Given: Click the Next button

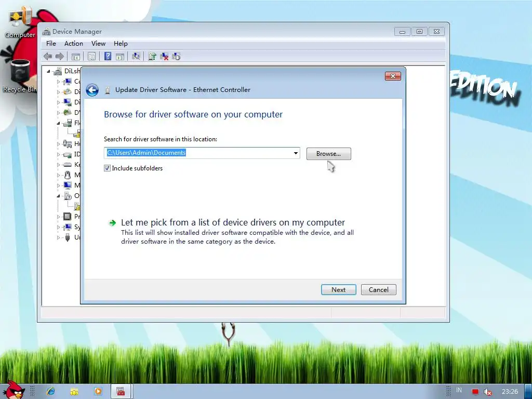Looking at the screenshot, I should tap(338, 290).
